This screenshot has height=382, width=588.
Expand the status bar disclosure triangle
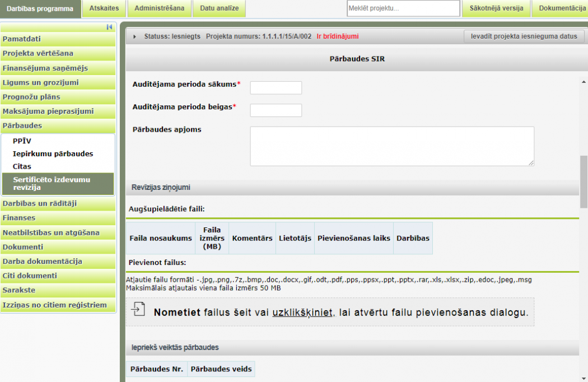click(135, 36)
